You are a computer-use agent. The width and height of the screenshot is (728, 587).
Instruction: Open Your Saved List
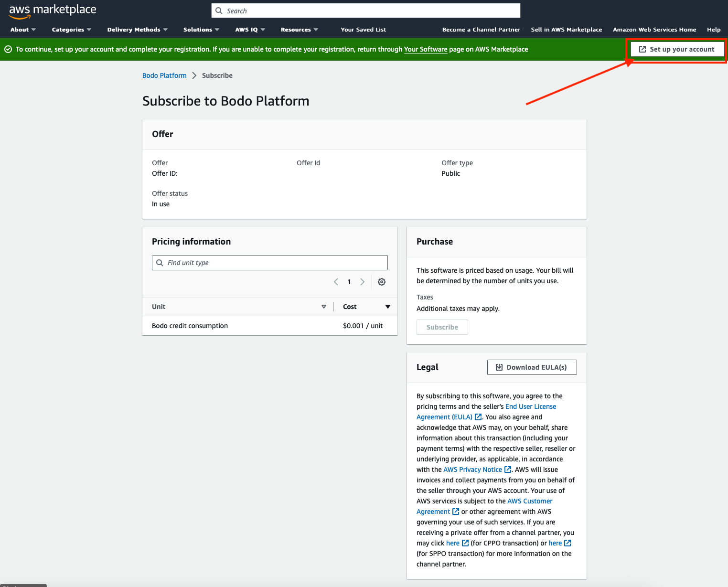tap(363, 30)
